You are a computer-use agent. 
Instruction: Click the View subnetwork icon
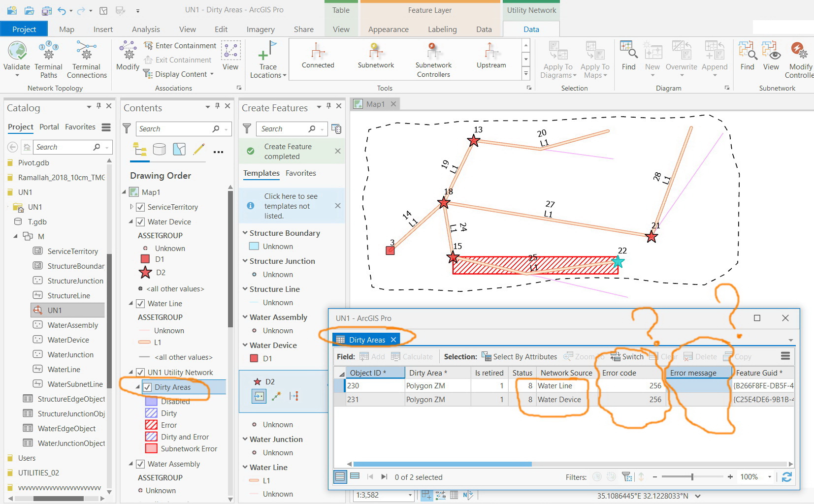pos(771,50)
